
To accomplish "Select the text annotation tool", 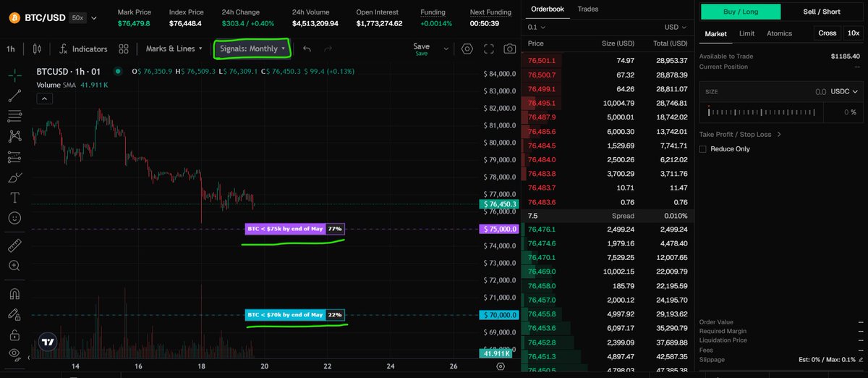I will tap(14, 197).
